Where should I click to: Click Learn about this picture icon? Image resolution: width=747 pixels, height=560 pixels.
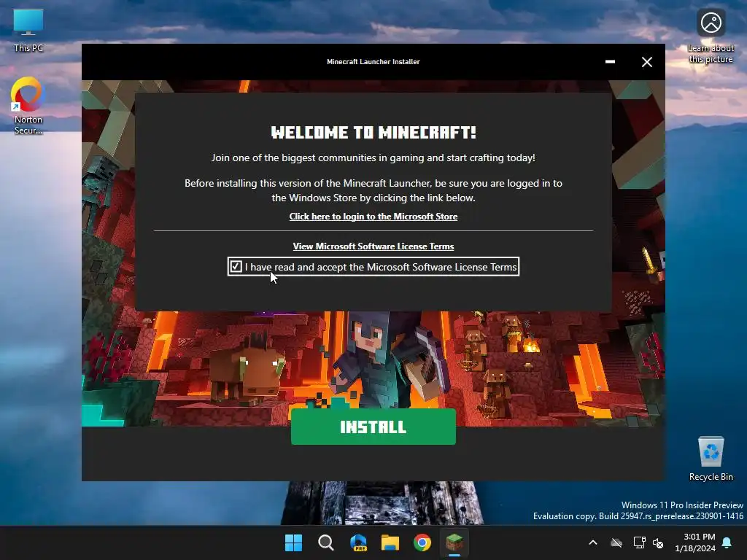click(x=711, y=36)
